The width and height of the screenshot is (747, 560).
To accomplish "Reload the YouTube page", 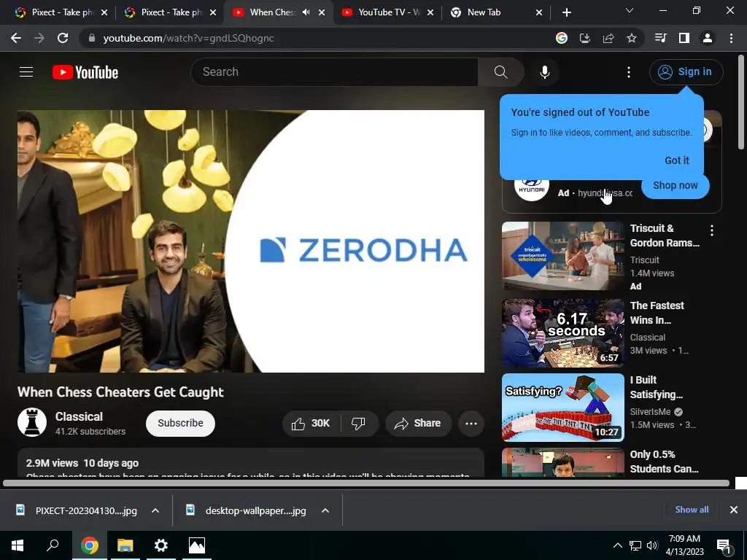I will (63, 38).
